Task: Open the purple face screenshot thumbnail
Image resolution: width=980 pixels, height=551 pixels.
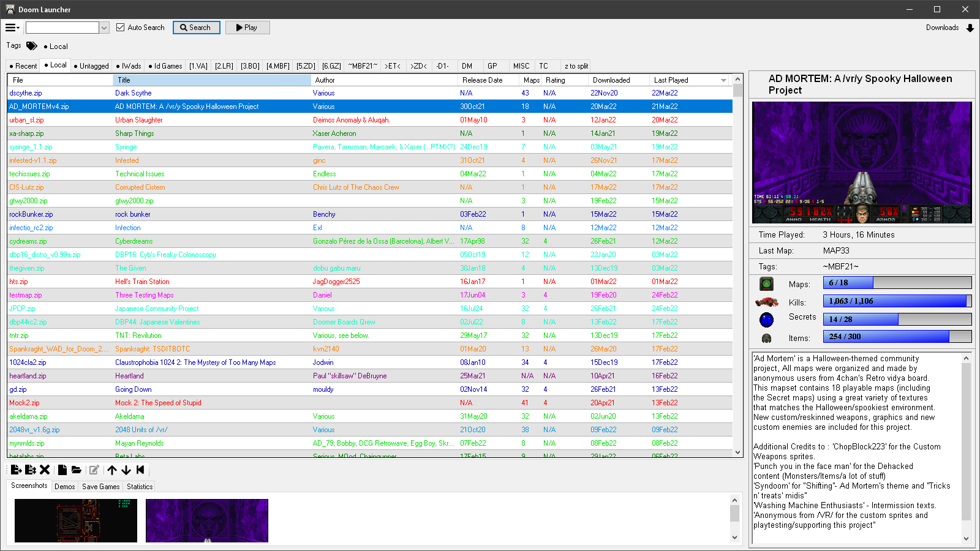Action: click(207, 520)
